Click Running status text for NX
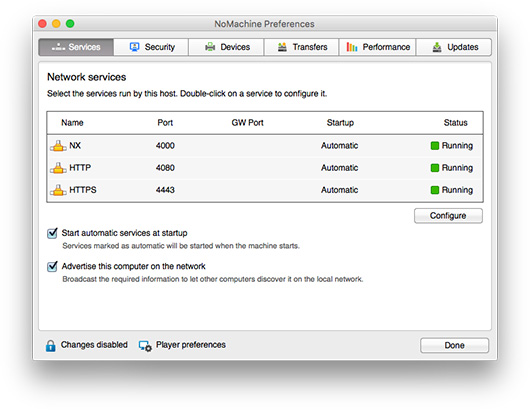 pos(457,146)
